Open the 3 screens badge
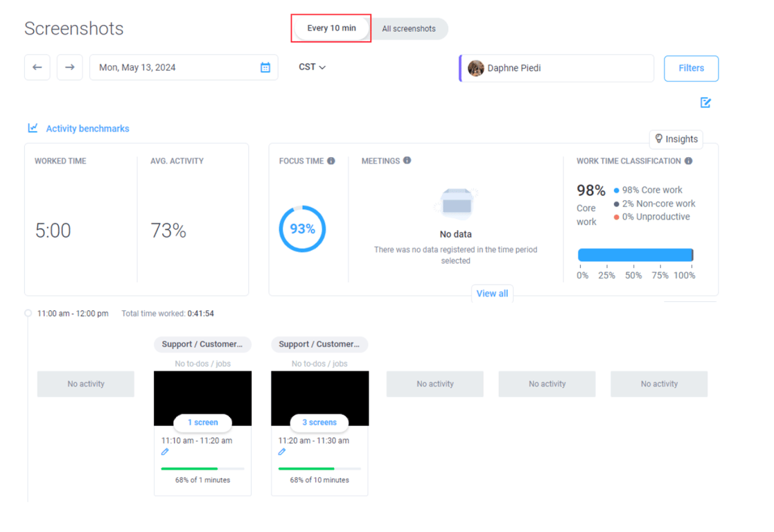Viewport: 774px width, 532px height. [x=319, y=423]
